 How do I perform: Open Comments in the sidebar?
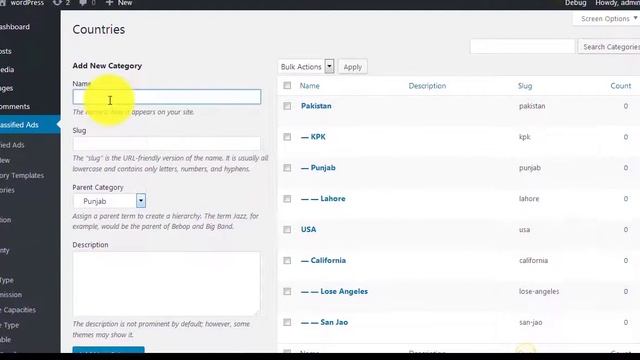(15, 107)
